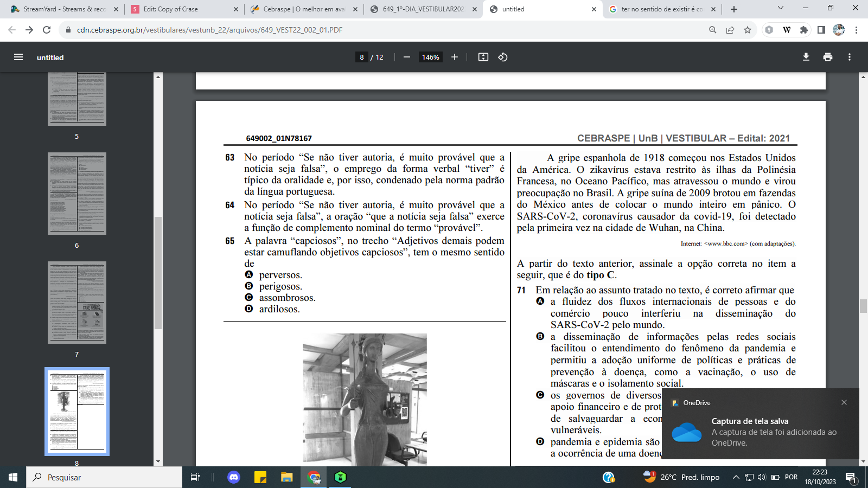Close the untitled tab

click(x=593, y=9)
